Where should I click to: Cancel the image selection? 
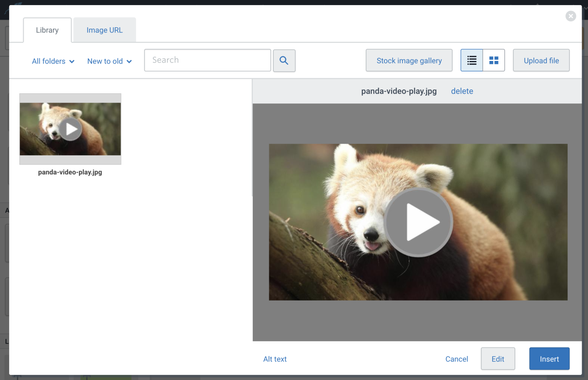pyautogui.click(x=457, y=359)
